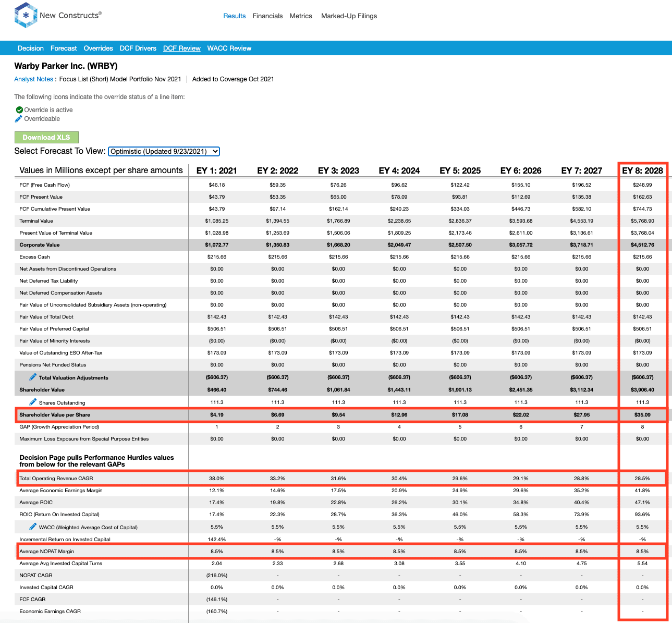Click the 'Average NOPAT Margin' row label
The image size is (672, 623).
47,552
